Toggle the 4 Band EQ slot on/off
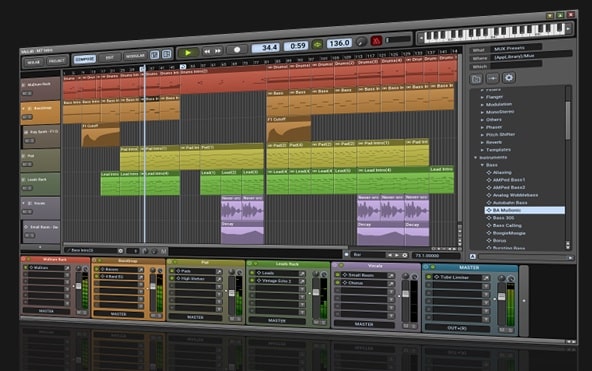592x371 pixels. pyautogui.click(x=97, y=276)
